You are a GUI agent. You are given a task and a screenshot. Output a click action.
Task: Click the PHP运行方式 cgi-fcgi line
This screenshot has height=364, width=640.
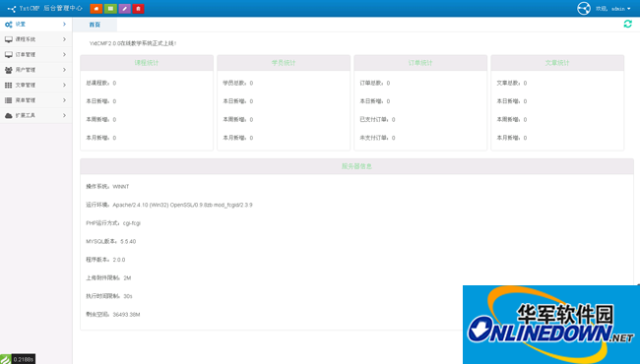click(113, 223)
